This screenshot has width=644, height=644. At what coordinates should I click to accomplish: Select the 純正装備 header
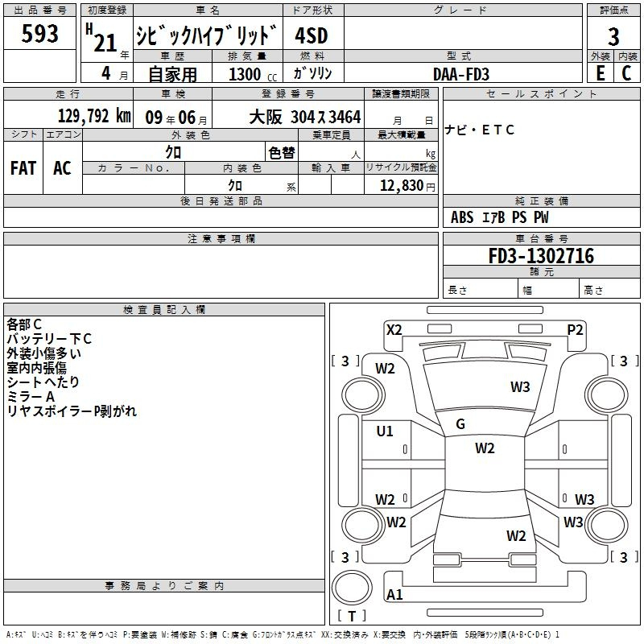pos(541,200)
